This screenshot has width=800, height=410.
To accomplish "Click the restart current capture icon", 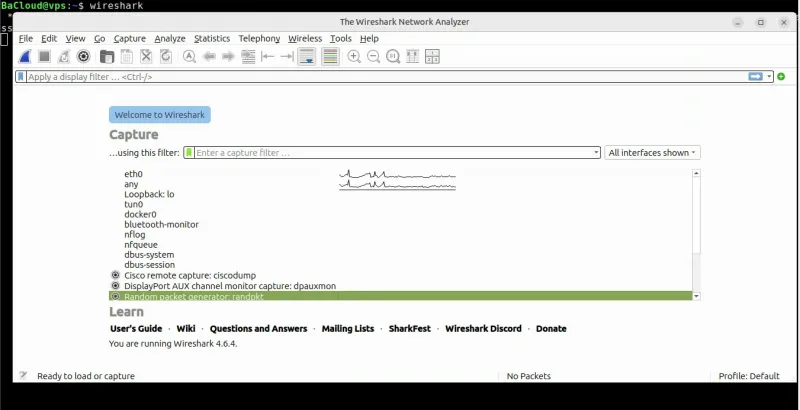I will point(64,57).
